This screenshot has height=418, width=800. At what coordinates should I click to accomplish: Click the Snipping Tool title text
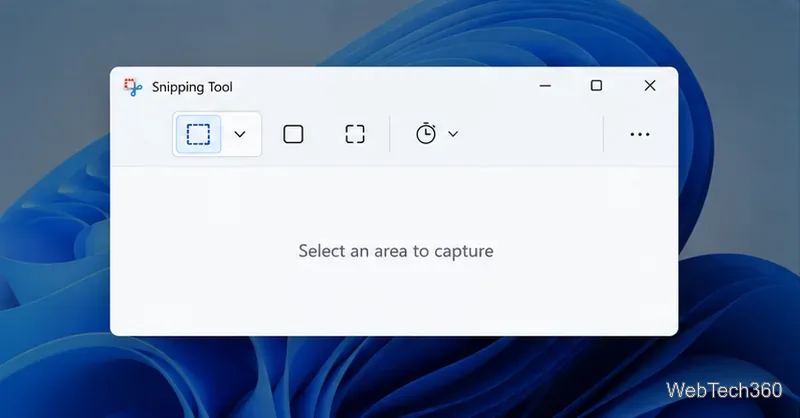tap(192, 87)
